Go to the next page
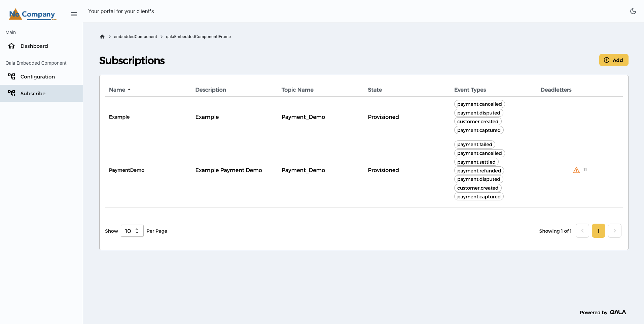This screenshot has width=644, height=324. (615, 231)
